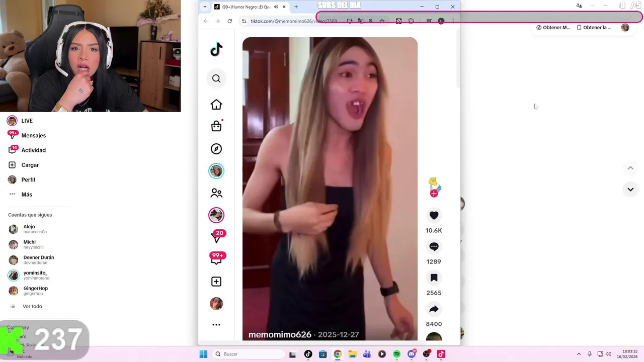Reload the page in Chrome
This screenshot has height=362, width=644.
click(x=230, y=21)
